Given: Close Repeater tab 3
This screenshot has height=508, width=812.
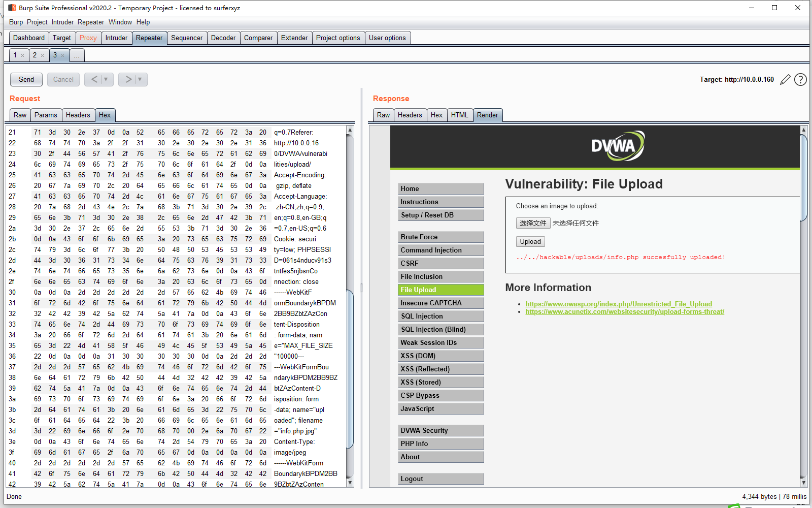Looking at the screenshot, I should [x=63, y=55].
